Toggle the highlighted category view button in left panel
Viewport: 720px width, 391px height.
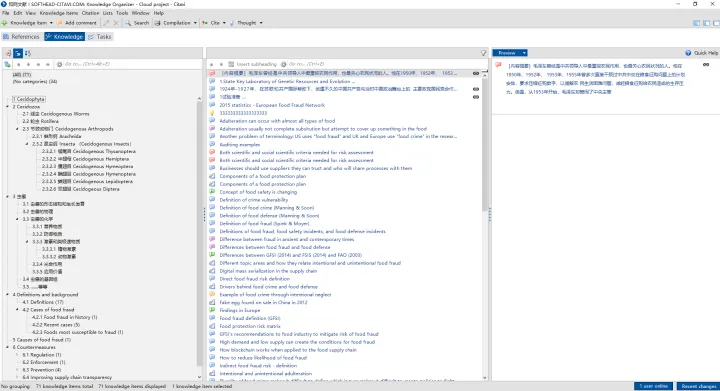pos(18,53)
